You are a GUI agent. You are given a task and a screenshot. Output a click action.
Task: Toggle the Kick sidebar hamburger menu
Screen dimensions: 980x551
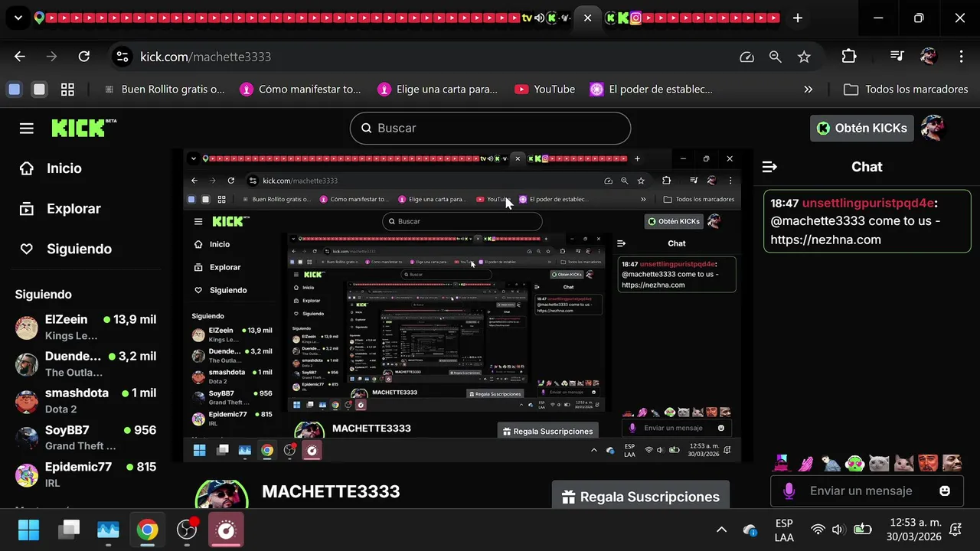(27, 128)
